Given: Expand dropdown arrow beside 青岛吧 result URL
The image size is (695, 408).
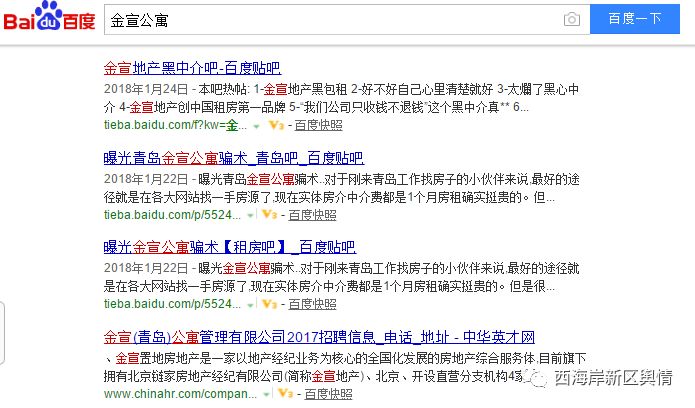Looking at the screenshot, I should 250,216.
